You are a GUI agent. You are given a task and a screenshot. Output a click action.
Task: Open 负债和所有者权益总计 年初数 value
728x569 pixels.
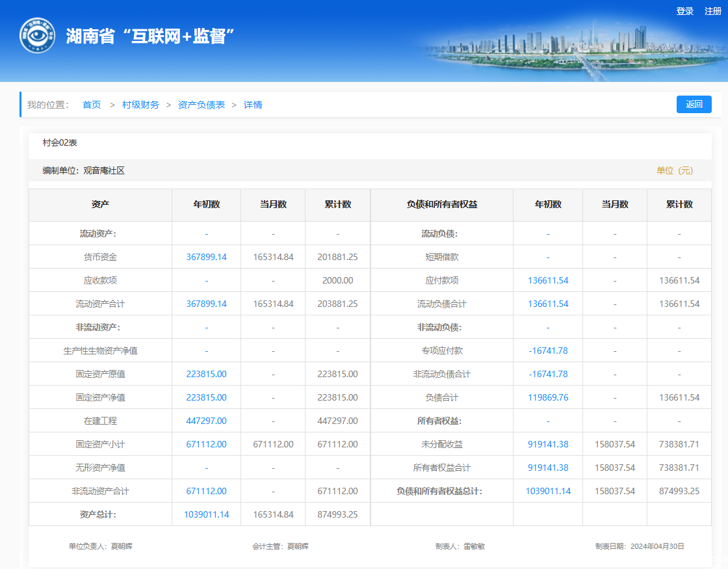point(548,491)
